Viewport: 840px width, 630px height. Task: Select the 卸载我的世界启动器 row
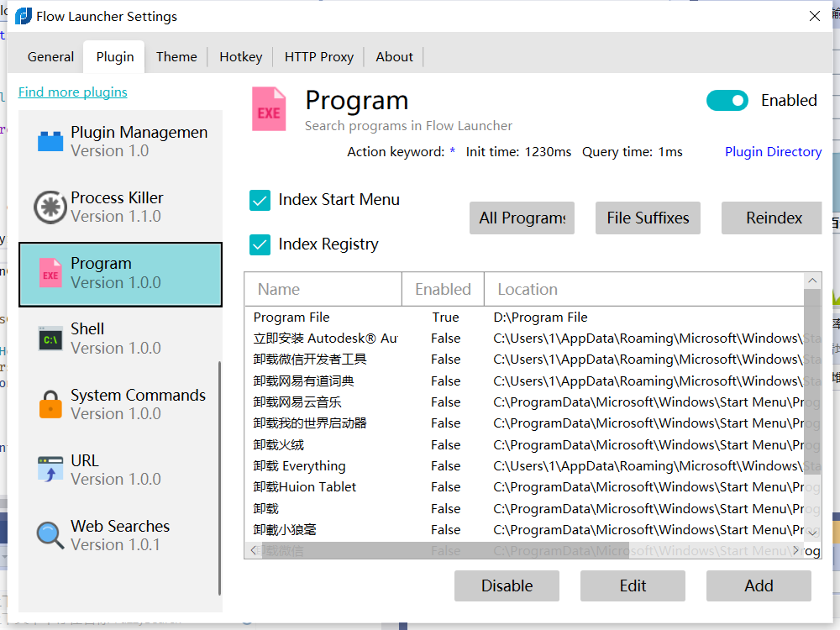click(524, 423)
